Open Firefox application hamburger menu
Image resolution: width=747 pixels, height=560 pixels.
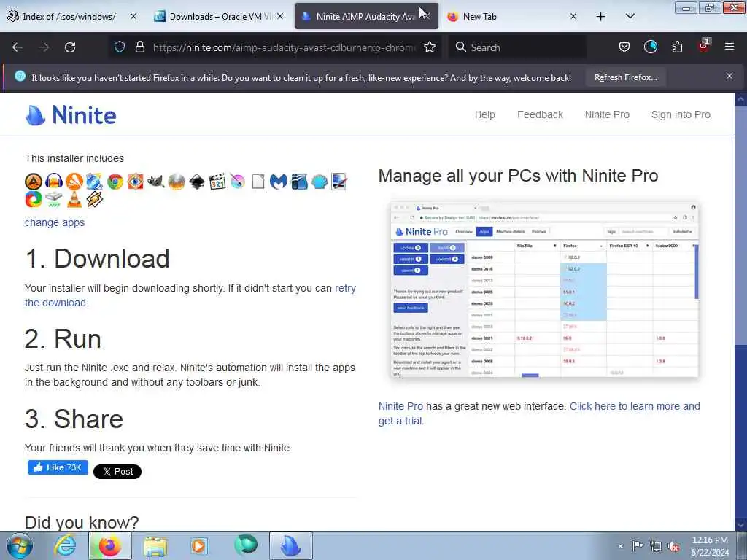click(729, 47)
